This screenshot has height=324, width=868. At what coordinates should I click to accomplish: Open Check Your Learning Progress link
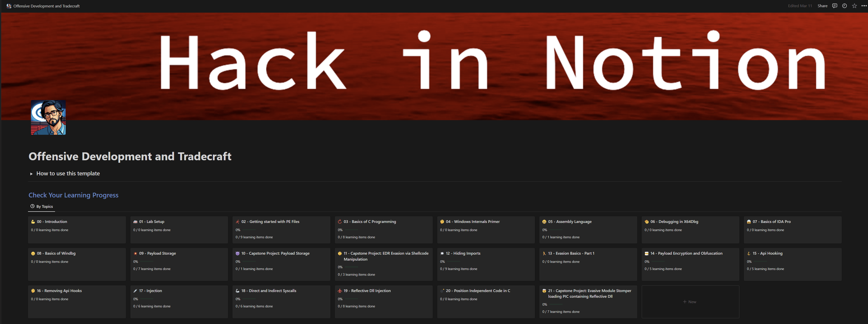point(73,195)
